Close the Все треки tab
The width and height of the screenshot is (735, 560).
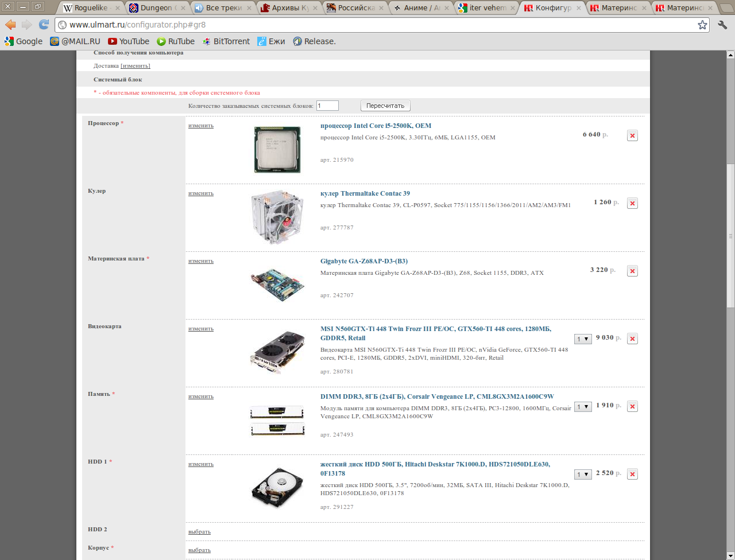coord(249,8)
